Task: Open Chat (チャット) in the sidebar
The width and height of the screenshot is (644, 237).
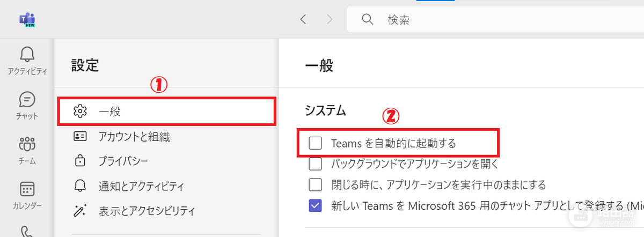Action: 27,106
